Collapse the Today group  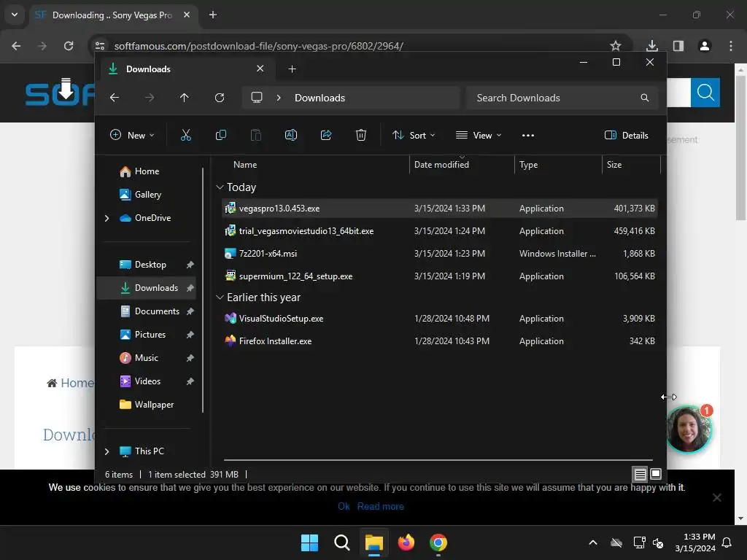pos(220,187)
